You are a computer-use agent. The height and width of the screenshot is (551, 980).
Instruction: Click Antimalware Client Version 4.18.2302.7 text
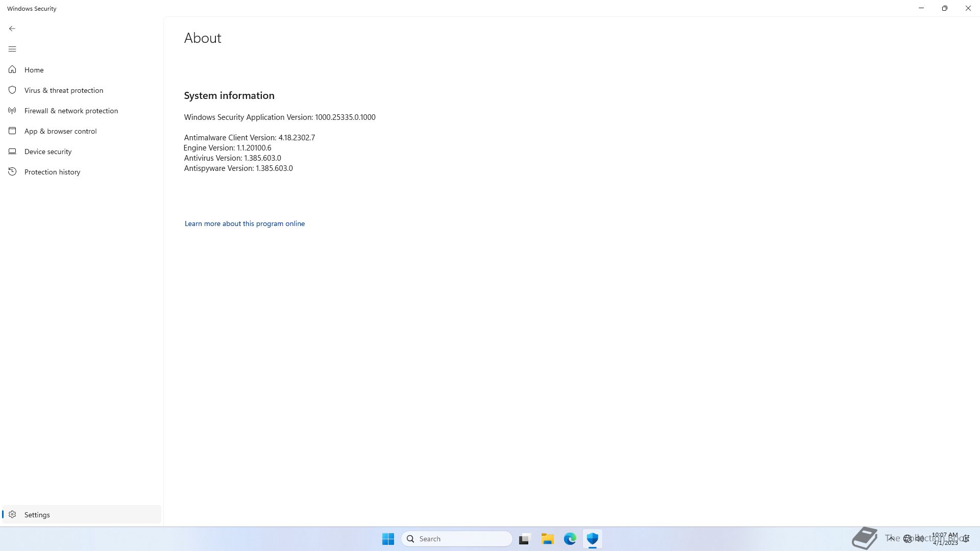tap(250, 138)
